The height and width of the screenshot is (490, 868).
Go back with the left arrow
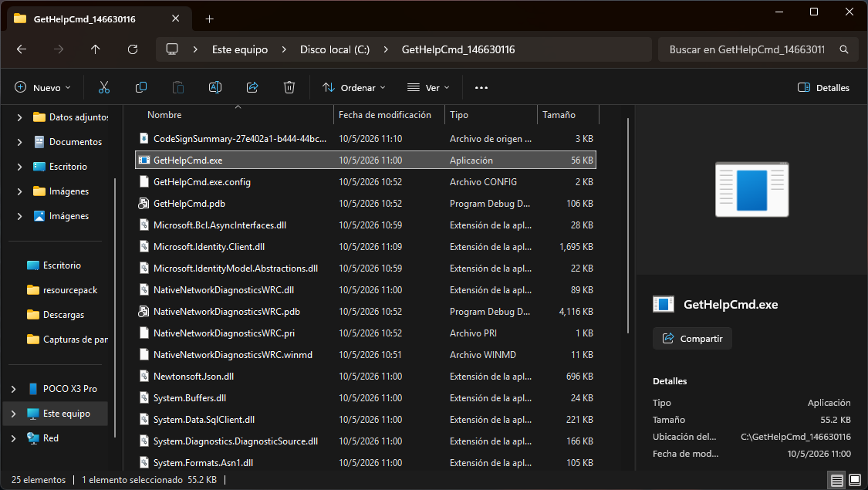tap(22, 49)
